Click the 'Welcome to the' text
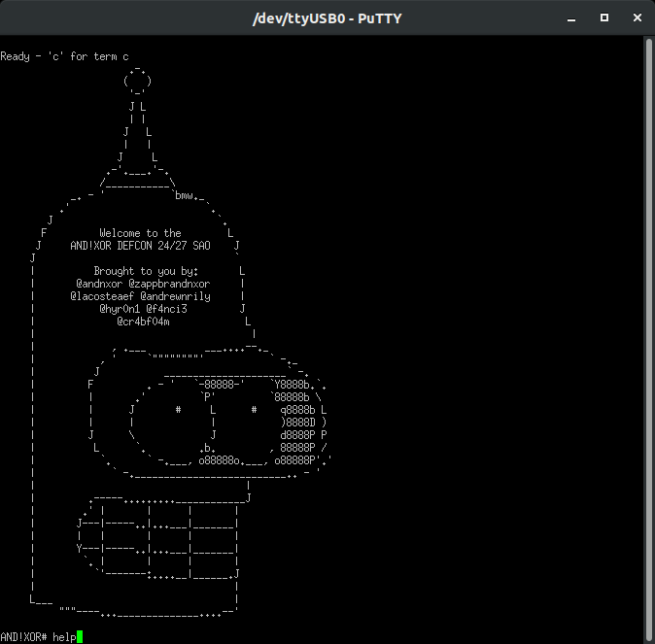The height and width of the screenshot is (644, 655). click(x=140, y=233)
